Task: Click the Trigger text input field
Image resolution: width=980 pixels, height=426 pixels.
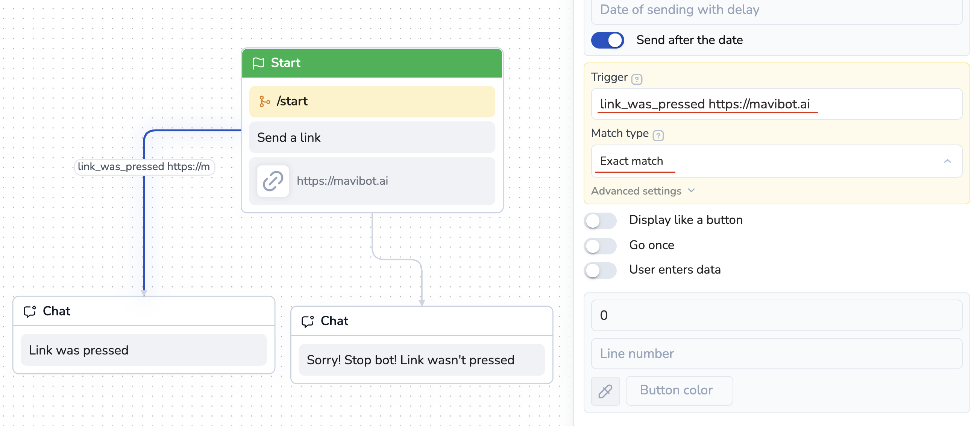Action: tap(776, 104)
